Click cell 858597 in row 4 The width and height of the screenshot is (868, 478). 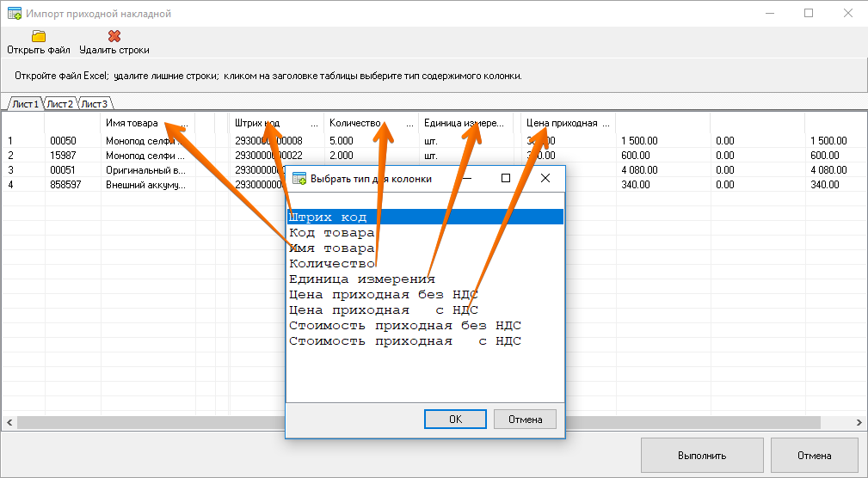72,185
